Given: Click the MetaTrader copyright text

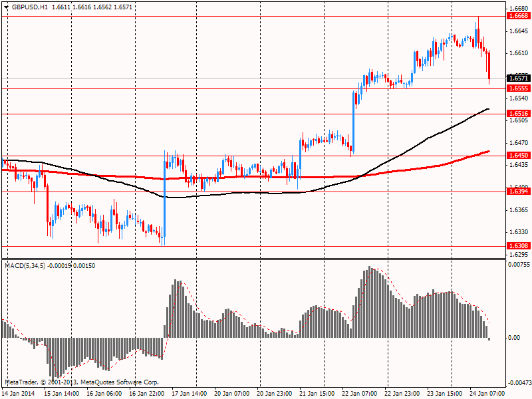Looking at the screenshot, I should [82, 382].
